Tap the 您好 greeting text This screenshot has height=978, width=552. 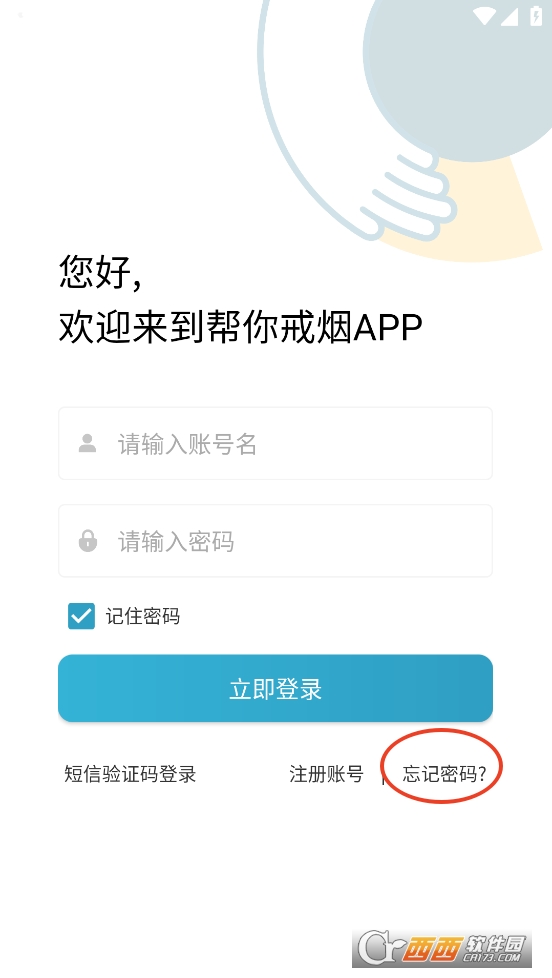click(x=100, y=271)
